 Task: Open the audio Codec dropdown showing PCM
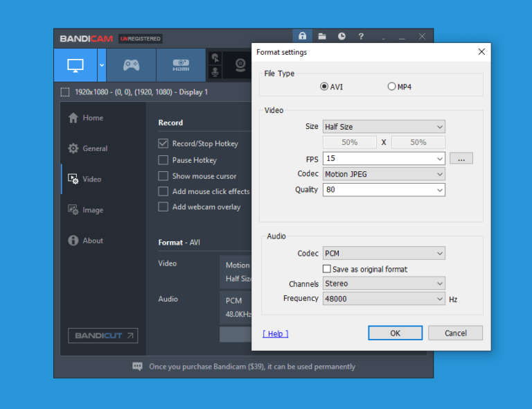pos(384,253)
